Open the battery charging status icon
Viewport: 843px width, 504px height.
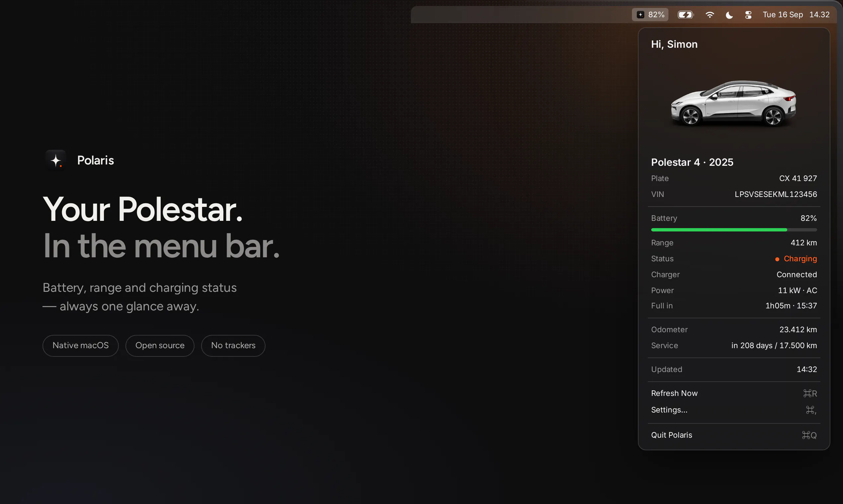pos(686,15)
